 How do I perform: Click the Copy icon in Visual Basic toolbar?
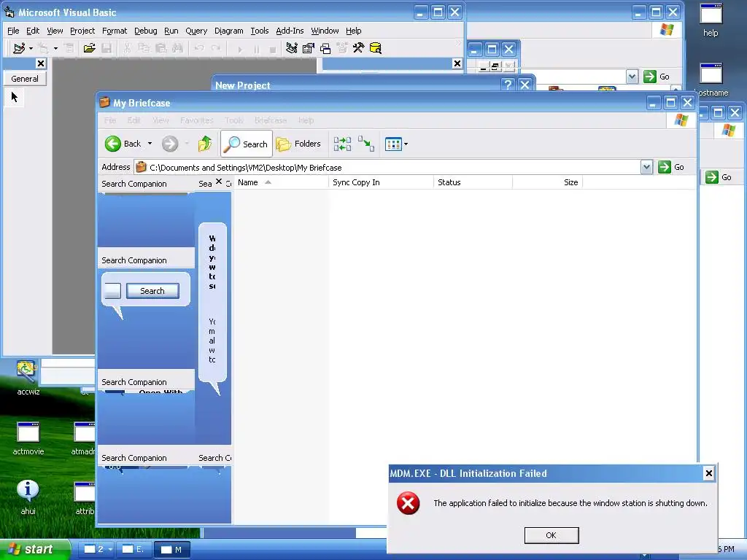[144, 48]
